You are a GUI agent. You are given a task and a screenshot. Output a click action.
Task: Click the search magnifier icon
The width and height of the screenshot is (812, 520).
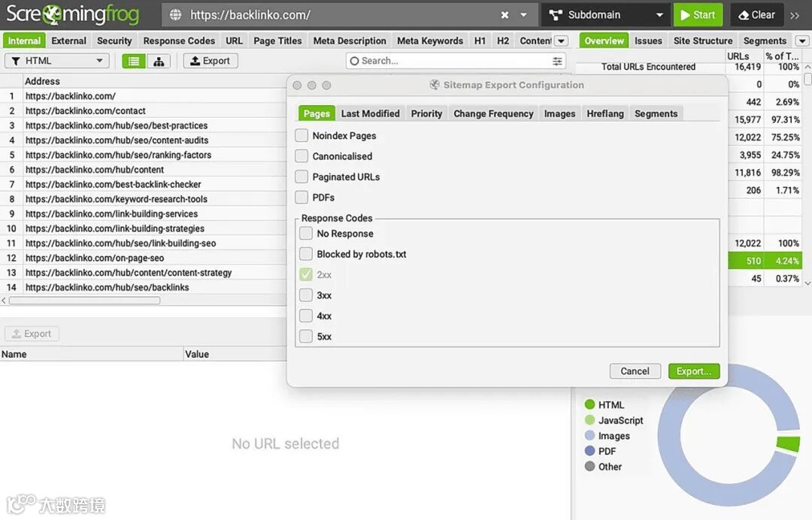point(354,61)
